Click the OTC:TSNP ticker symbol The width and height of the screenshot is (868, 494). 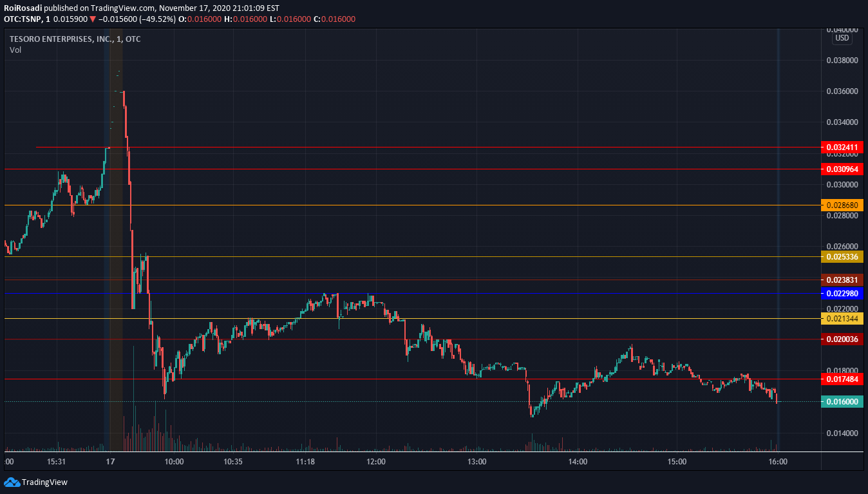click(x=23, y=19)
